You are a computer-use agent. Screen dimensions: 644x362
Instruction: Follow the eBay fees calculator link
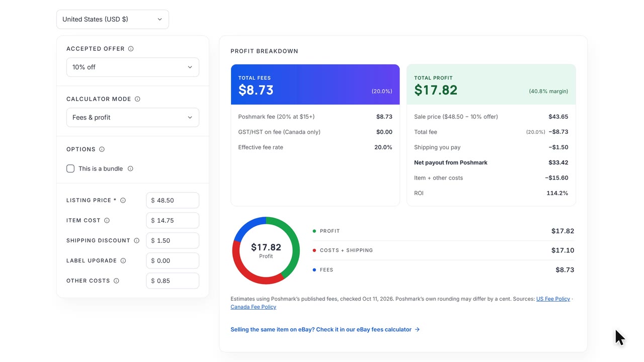point(325,330)
